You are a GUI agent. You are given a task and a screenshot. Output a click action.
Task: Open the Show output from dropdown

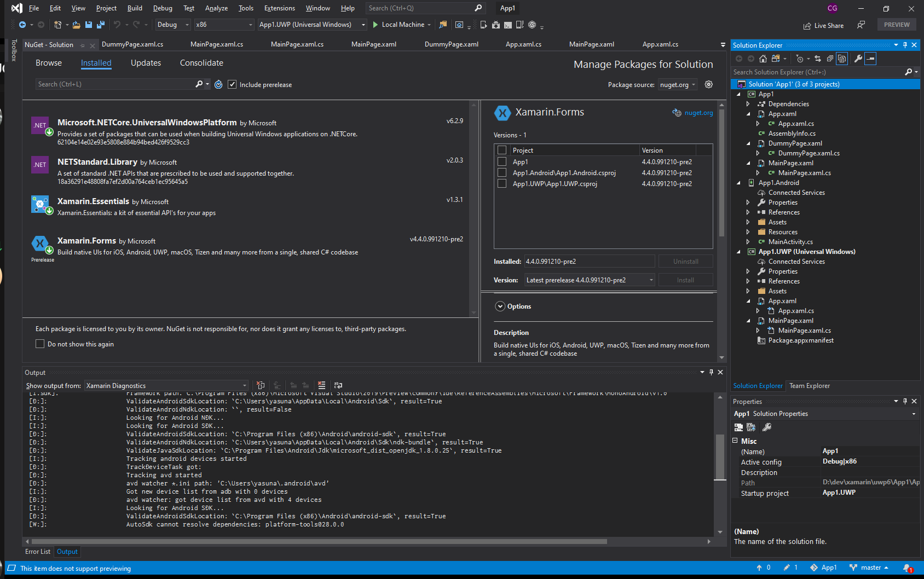[x=166, y=386]
